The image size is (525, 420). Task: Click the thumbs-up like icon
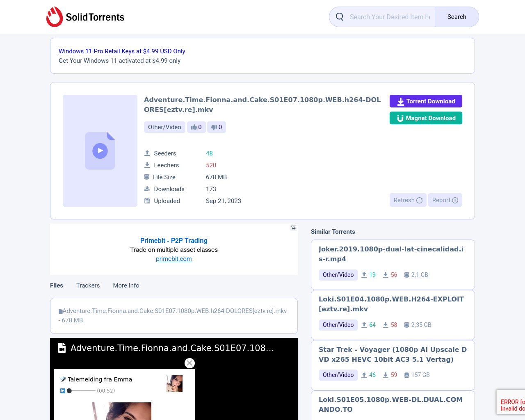pos(194,127)
